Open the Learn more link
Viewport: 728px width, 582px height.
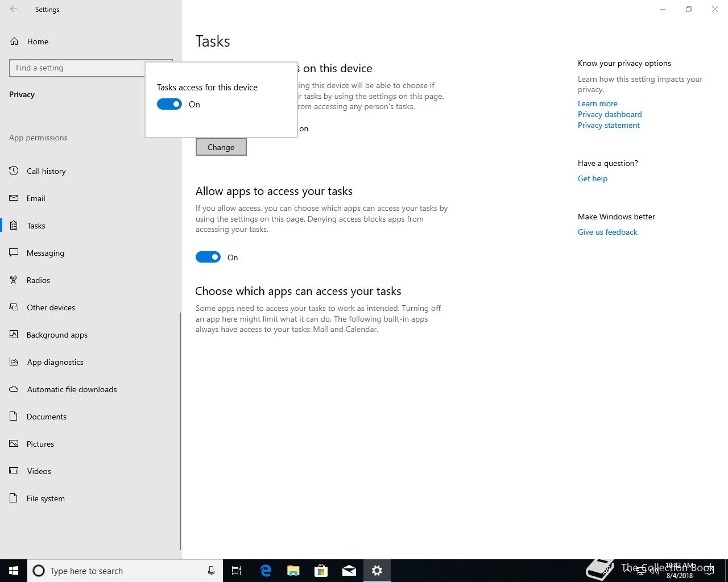[598, 103]
